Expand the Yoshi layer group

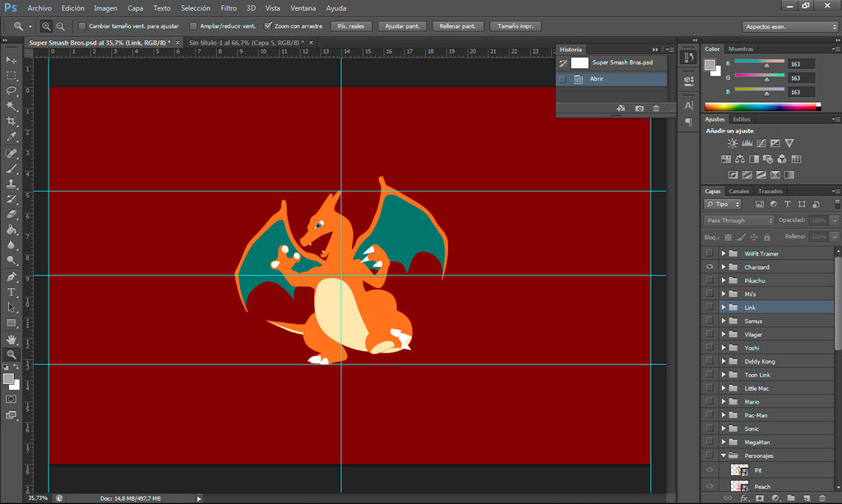pyautogui.click(x=724, y=348)
